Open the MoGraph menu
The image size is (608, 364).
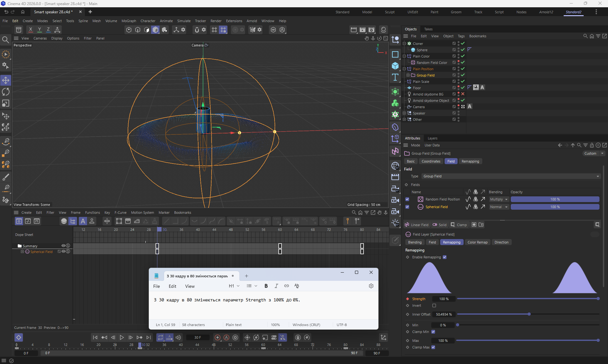[x=129, y=21]
